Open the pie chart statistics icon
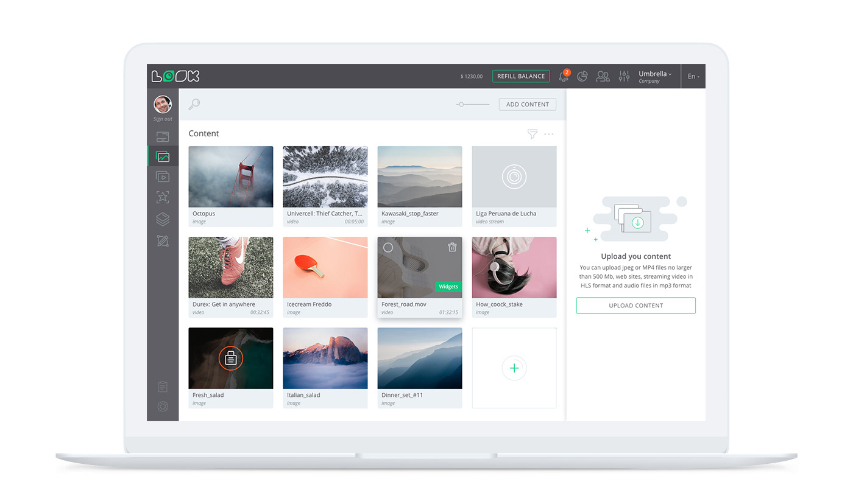Screen dimensions: 853x504 coord(582,76)
